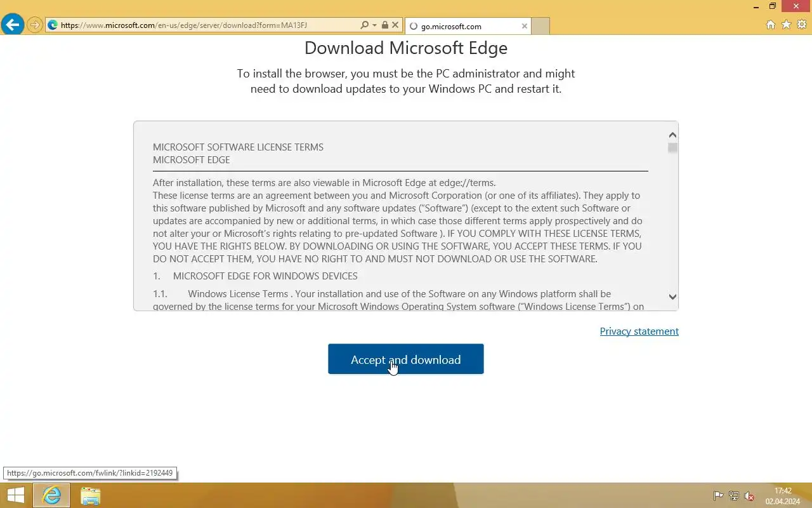Open a new tab with blank tab button
Viewport: 812px width, 508px height.
click(540, 26)
